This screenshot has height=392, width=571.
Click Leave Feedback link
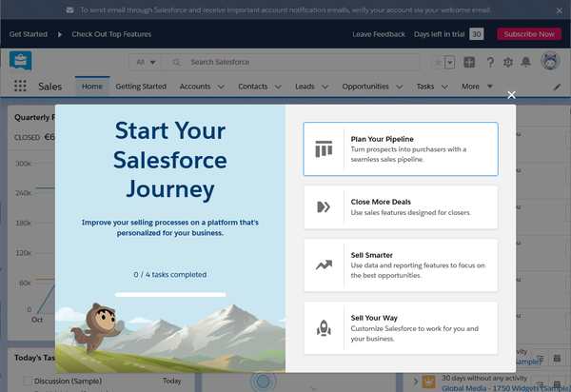pyautogui.click(x=379, y=34)
